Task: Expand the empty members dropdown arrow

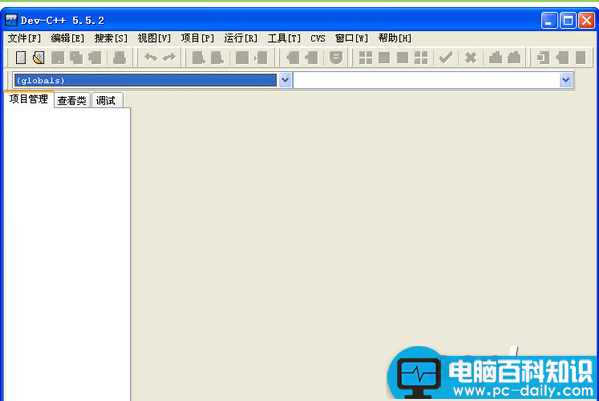Action: click(566, 80)
